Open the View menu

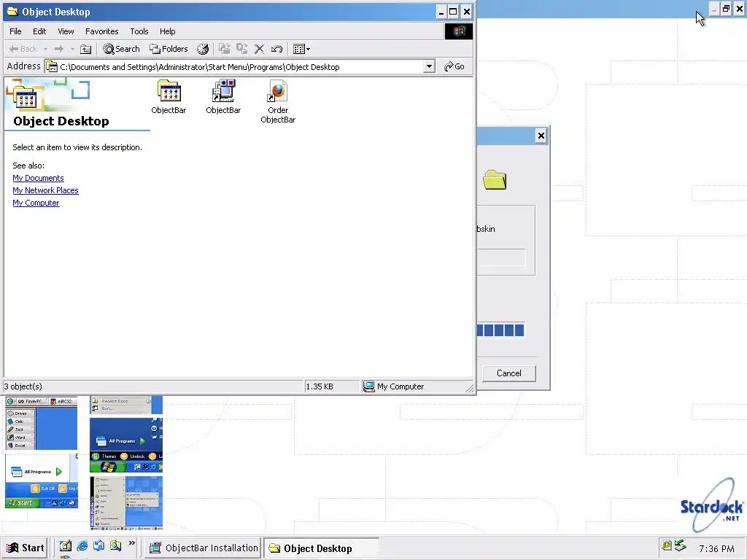[66, 31]
